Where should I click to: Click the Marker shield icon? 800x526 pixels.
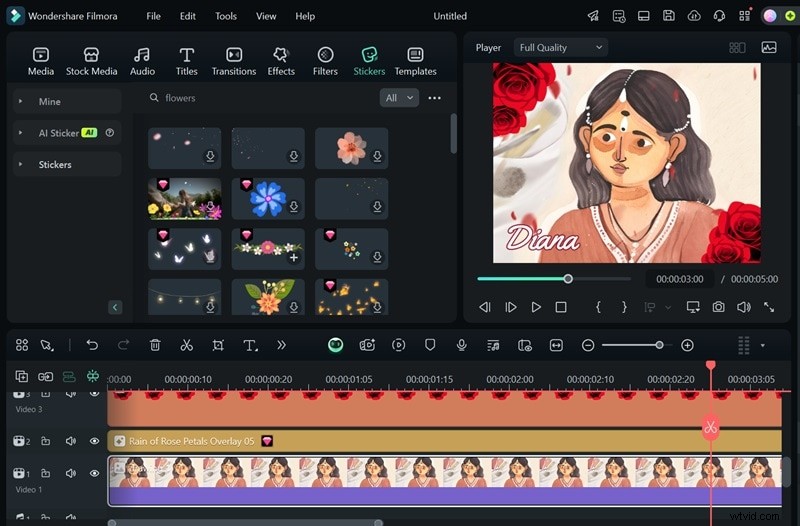[x=430, y=345]
